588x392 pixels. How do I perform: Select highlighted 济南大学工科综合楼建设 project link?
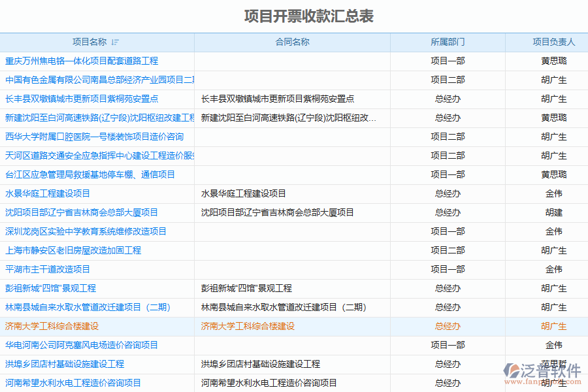pos(52,326)
